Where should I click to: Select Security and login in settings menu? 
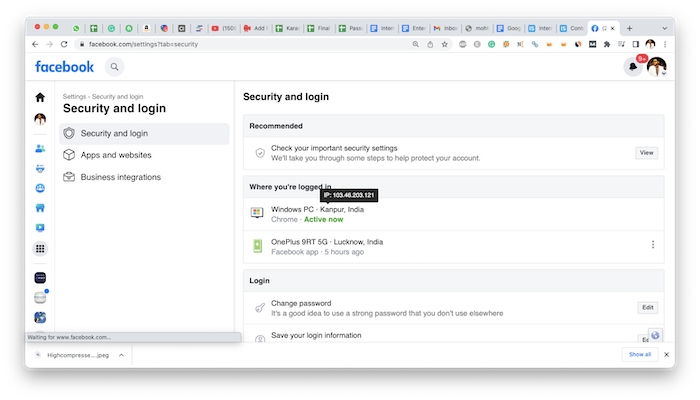(x=144, y=133)
